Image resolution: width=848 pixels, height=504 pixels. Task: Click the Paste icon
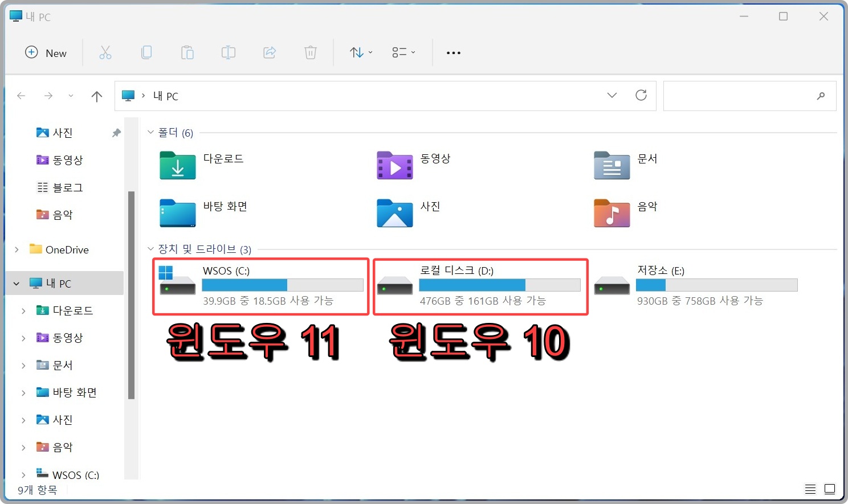[187, 52]
